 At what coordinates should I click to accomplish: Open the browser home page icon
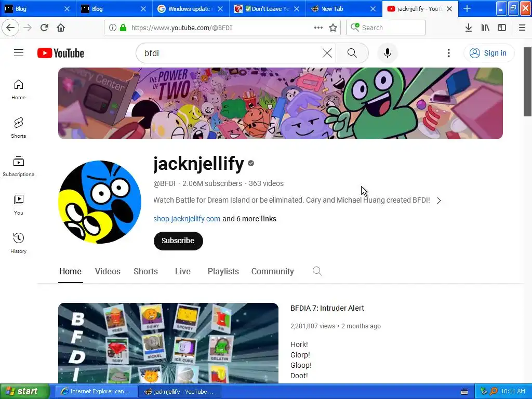coord(61,28)
